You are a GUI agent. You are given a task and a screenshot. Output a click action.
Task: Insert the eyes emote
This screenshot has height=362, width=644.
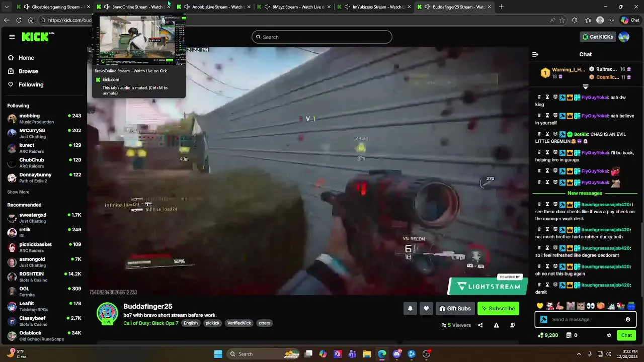coord(591,306)
